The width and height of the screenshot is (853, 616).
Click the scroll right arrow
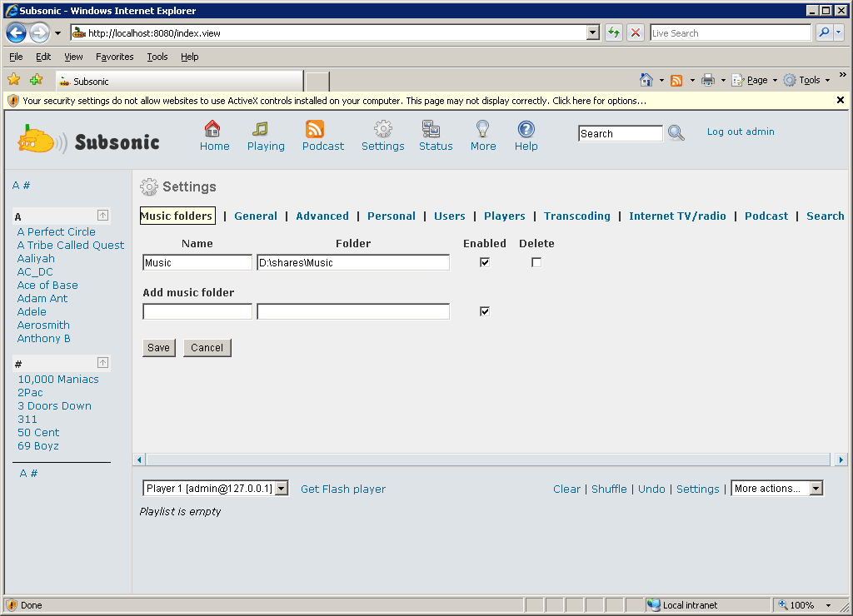[x=841, y=460]
